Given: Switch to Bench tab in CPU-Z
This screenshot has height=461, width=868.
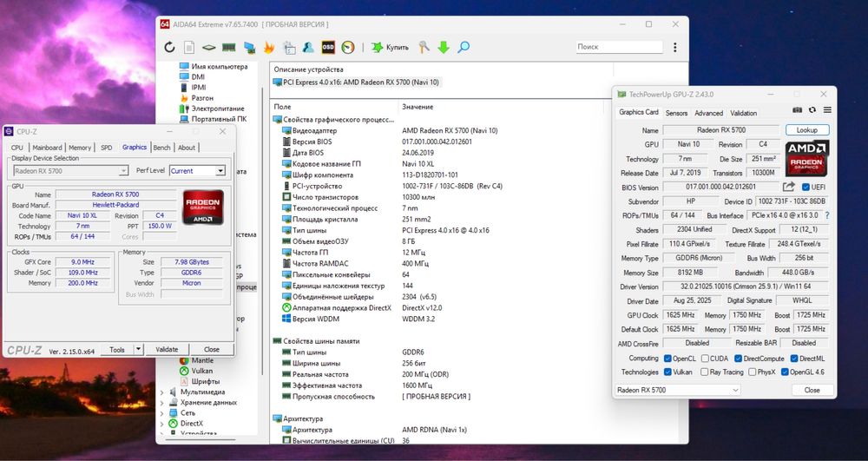Looking at the screenshot, I should coord(161,148).
